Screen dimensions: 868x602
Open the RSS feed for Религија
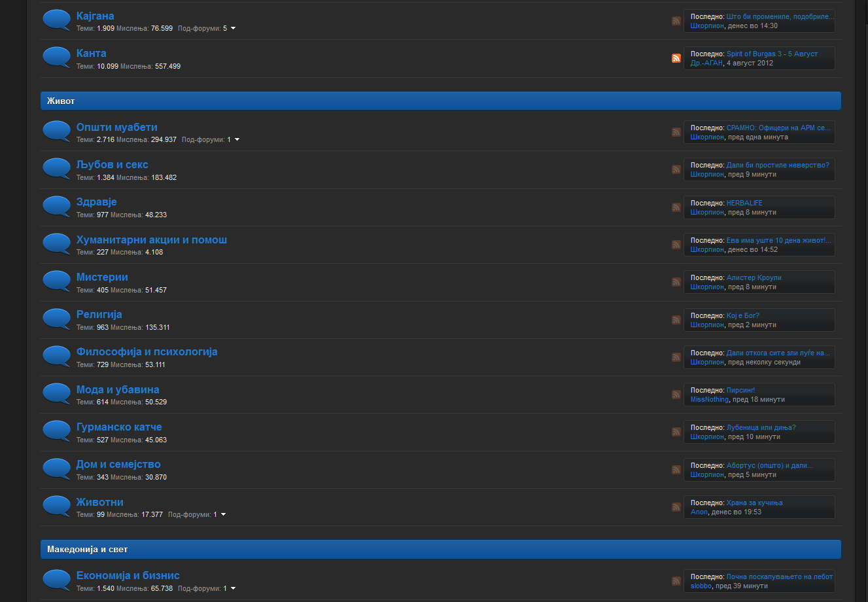(676, 320)
